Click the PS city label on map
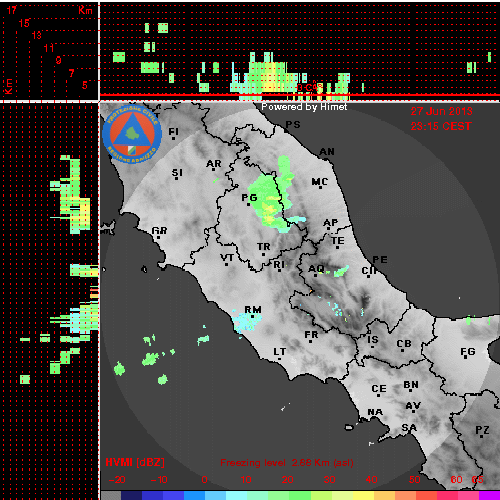Viewport: 500px width, 500px height. (293, 125)
